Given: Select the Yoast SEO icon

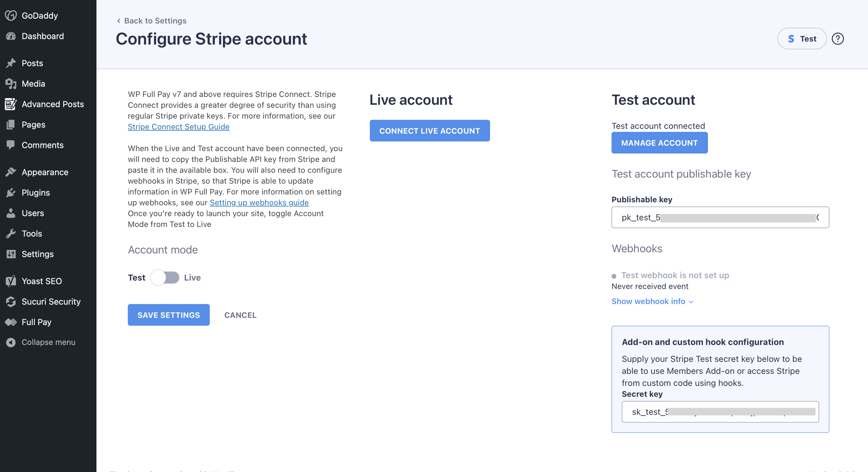Looking at the screenshot, I should (11, 281).
